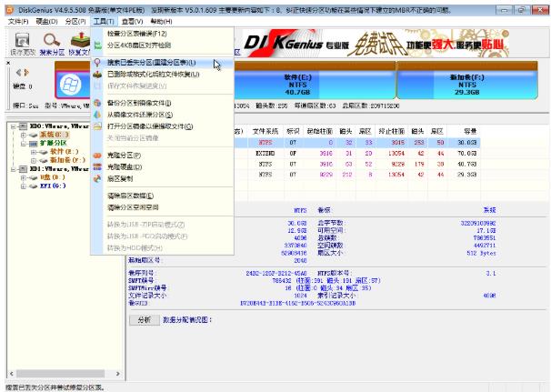The height and width of the screenshot is (392, 551).
Task: Expand the 新加卷(F:) tree node
Action: click(x=34, y=160)
